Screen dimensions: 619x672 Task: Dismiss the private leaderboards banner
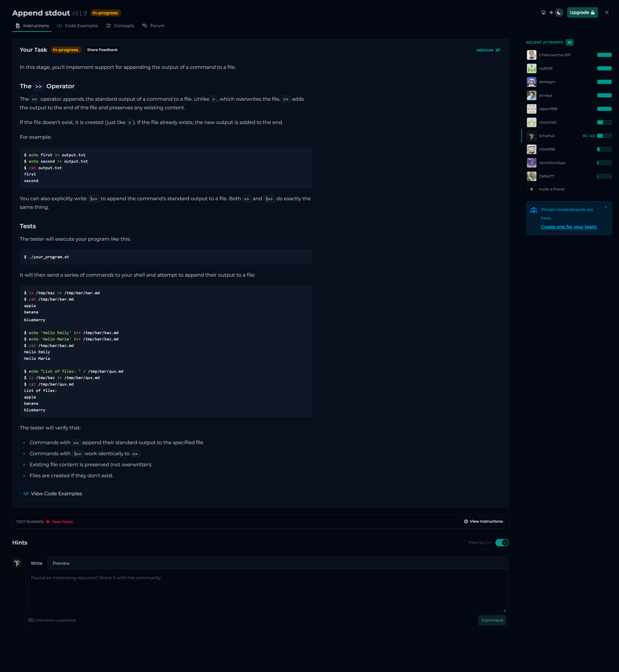tap(606, 207)
